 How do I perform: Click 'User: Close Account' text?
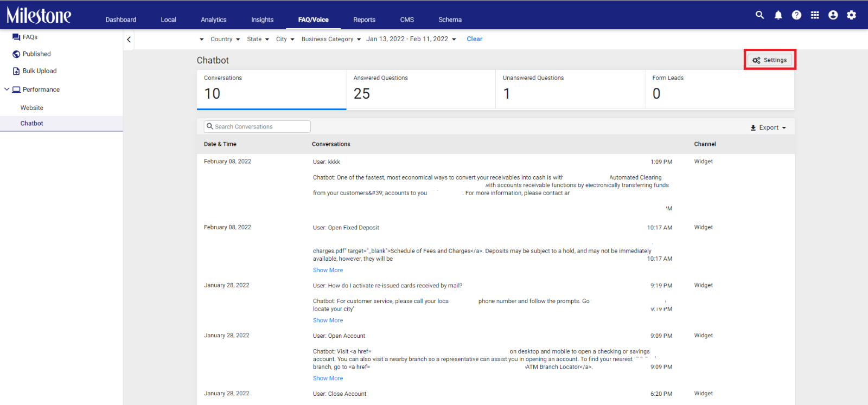coord(340,394)
